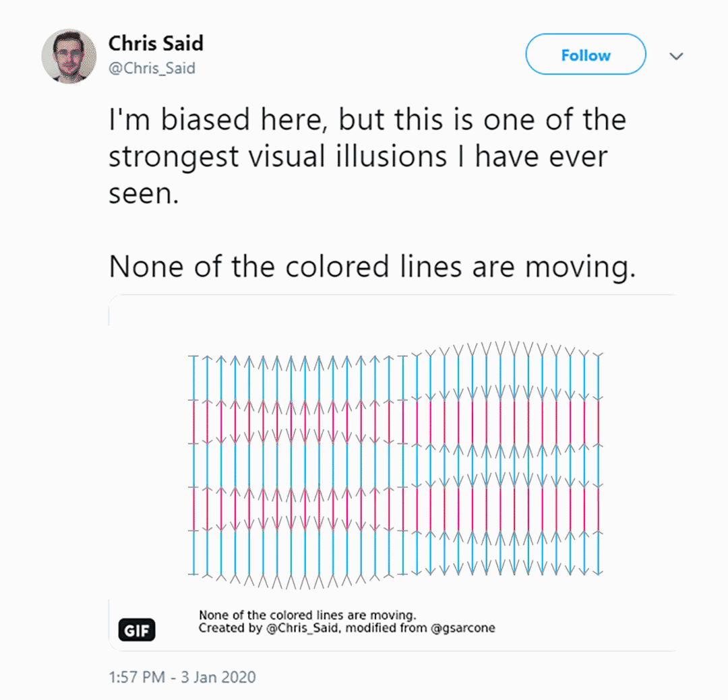This screenshot has height=700, width=728.
Task: Click the left outward-arrow half of the illusion
Action: click(291, 465)
